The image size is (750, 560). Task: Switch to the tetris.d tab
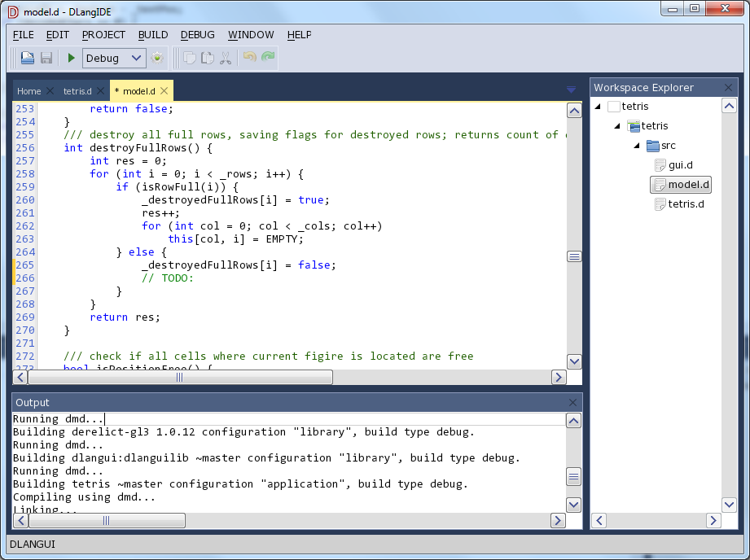pos(77,91)
